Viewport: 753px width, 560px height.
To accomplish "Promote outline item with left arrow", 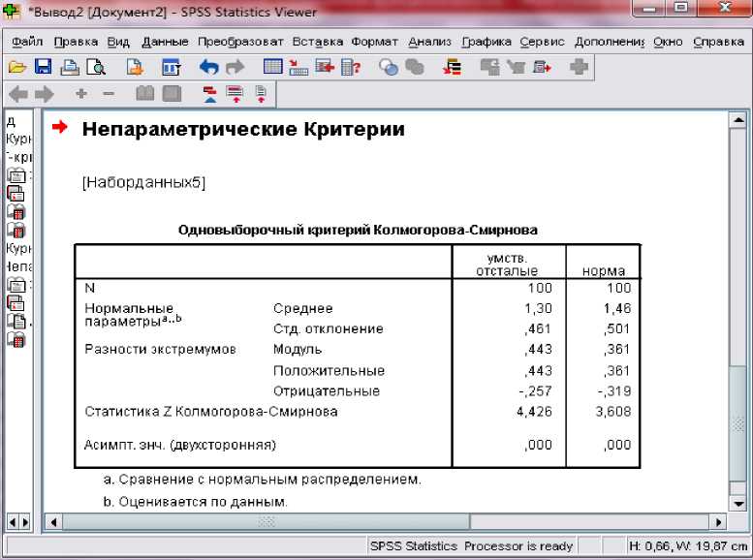I will pyautogui.click(x=18, y=94).
